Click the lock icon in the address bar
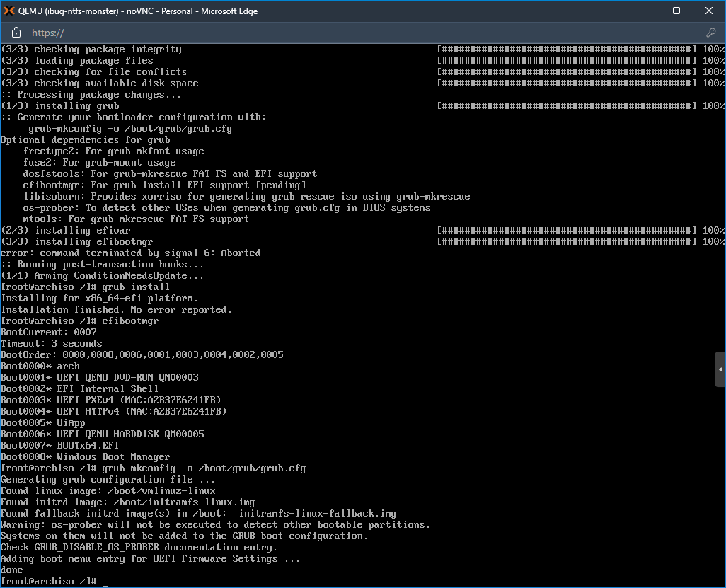 tap(16, 33)
